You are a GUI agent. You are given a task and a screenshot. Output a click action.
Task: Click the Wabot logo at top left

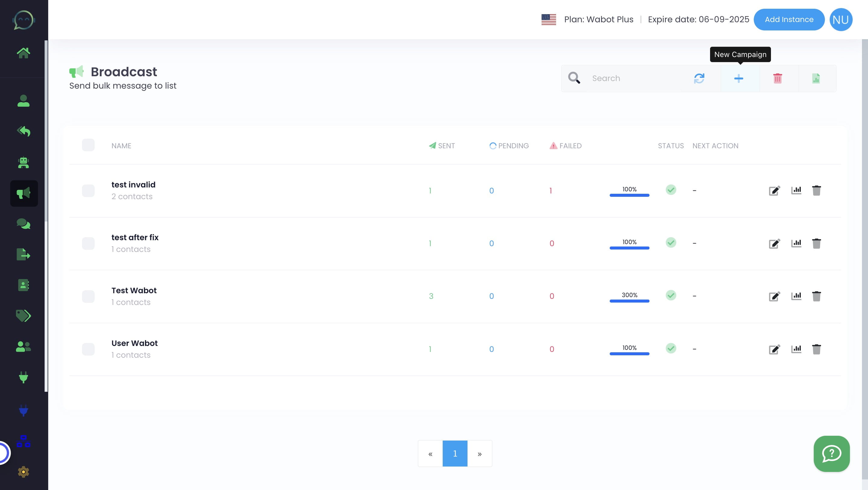click(24, 20)
